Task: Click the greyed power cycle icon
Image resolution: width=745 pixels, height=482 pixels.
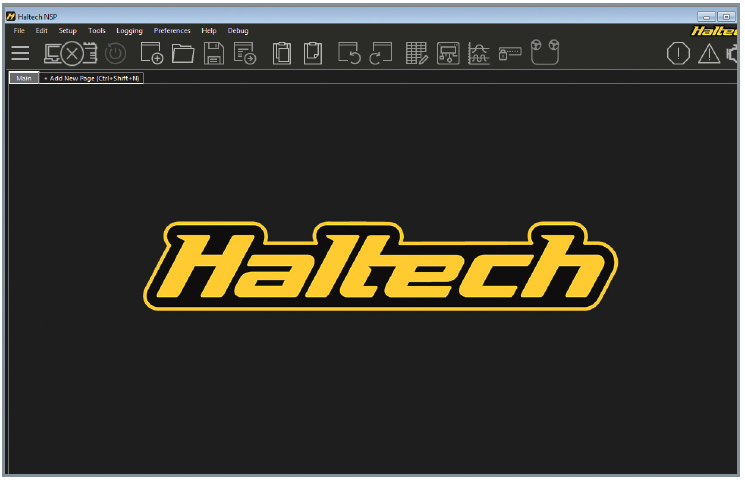Action: 115,53
